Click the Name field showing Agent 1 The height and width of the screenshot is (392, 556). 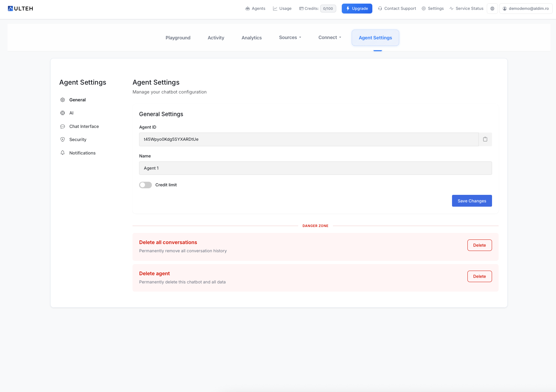coord(315,168)
